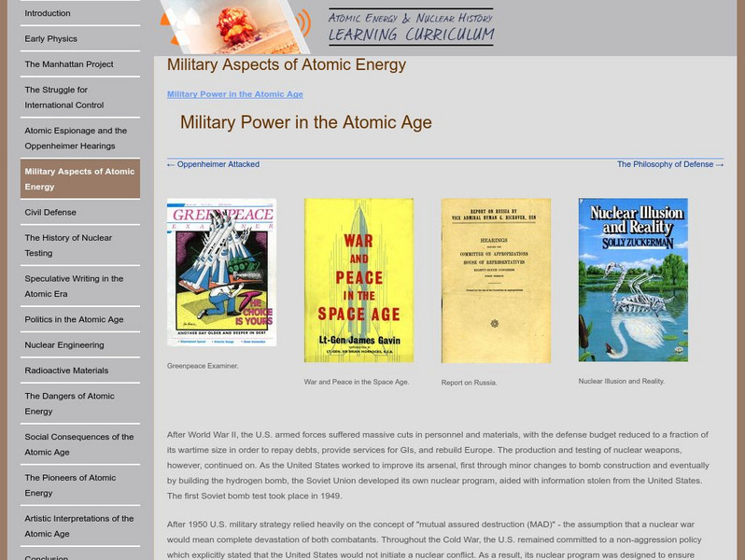The width and height of the screenshot is (745, 560).
Task: Open the Nuclear Engineering section
Action: pyautogui.click(x=80, y=345)
